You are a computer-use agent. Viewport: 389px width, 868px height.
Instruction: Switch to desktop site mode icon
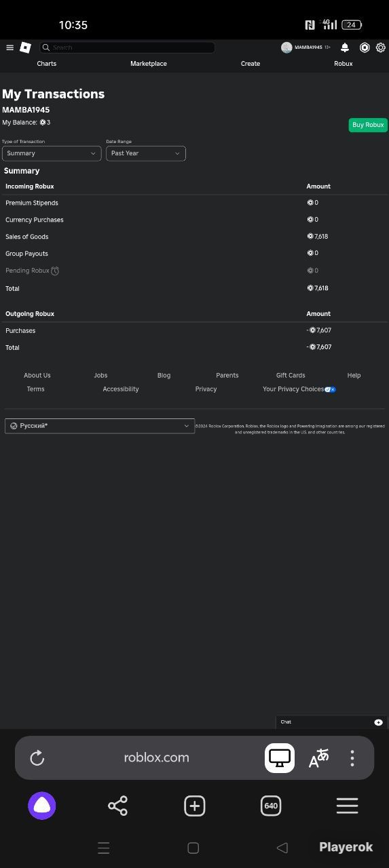point(280,758)
